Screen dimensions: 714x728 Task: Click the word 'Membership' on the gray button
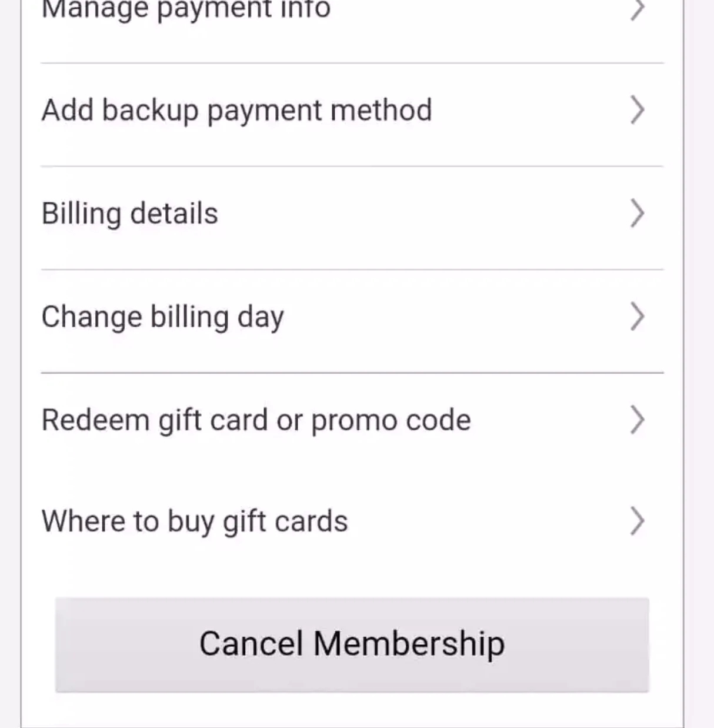pos(409,643)
